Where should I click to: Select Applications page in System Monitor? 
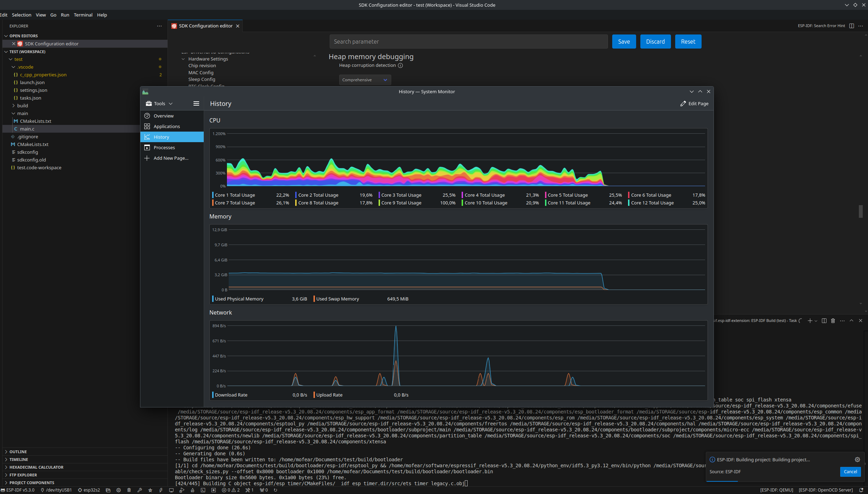tap(172, 126)
